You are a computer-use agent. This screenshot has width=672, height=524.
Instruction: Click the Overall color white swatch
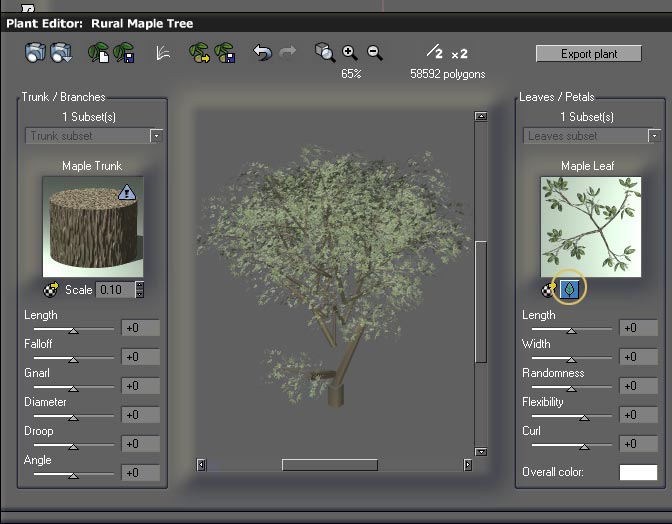pos(637,472)
